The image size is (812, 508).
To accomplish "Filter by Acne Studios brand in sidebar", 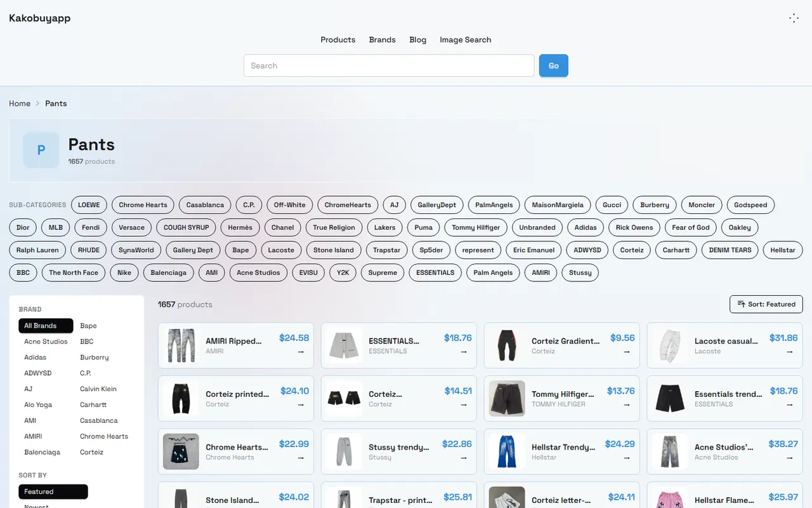I will (46, 342).
